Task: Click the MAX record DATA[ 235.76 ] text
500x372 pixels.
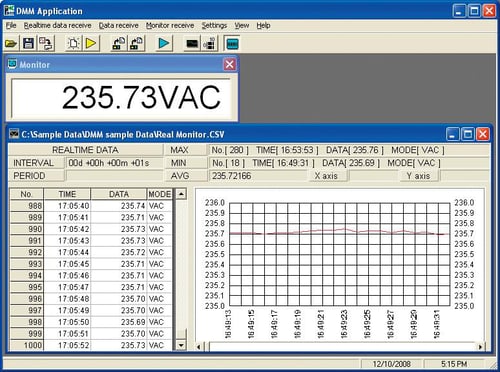Action: 355,150
